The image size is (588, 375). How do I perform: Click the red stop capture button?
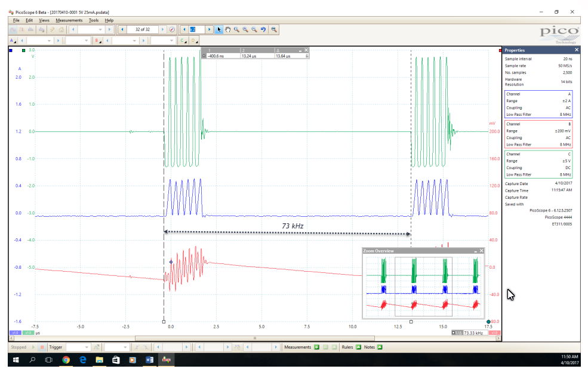click(x=42, y=348)
